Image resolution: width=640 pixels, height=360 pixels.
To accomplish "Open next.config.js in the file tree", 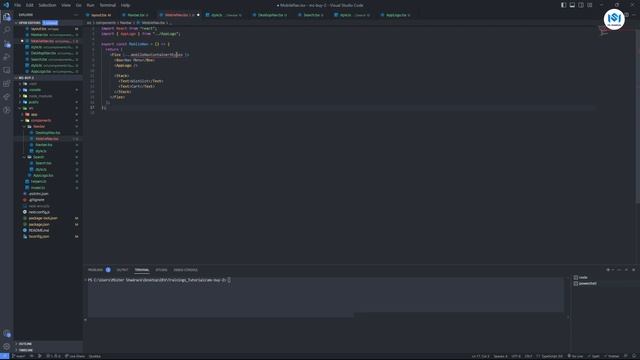I will coord(39,212).
